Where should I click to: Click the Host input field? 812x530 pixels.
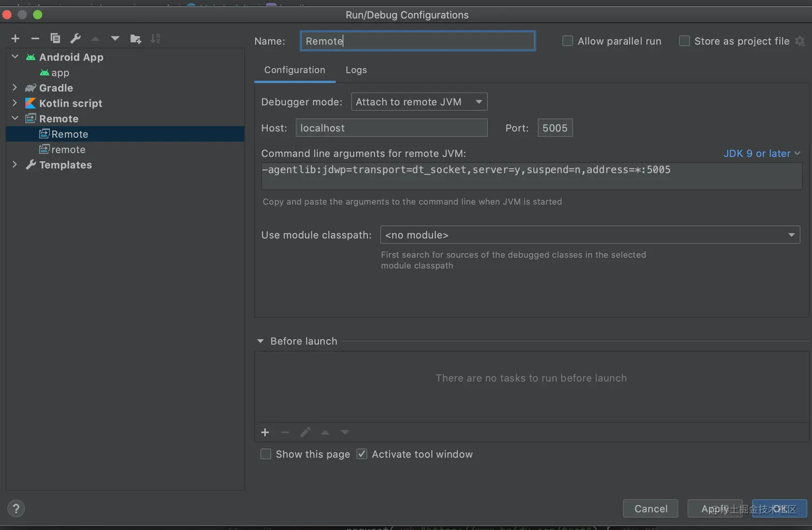(391, 128)
